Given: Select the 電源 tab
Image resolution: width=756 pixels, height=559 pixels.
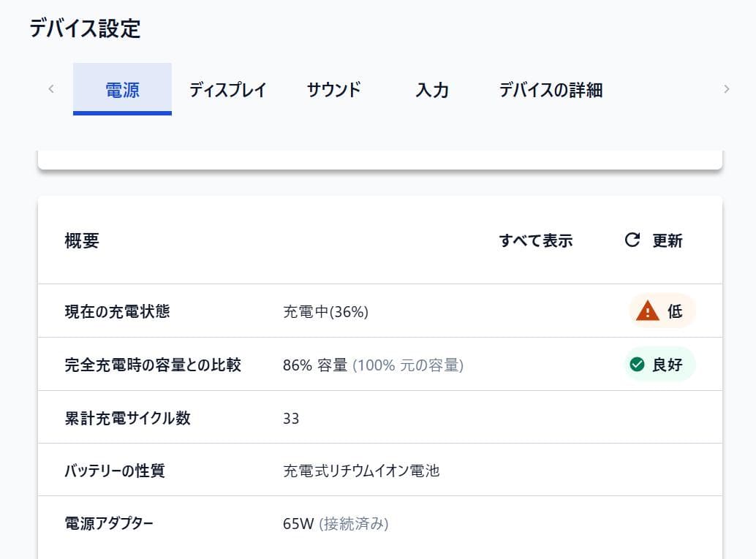Looking at the screenshot, I should 122,90.
